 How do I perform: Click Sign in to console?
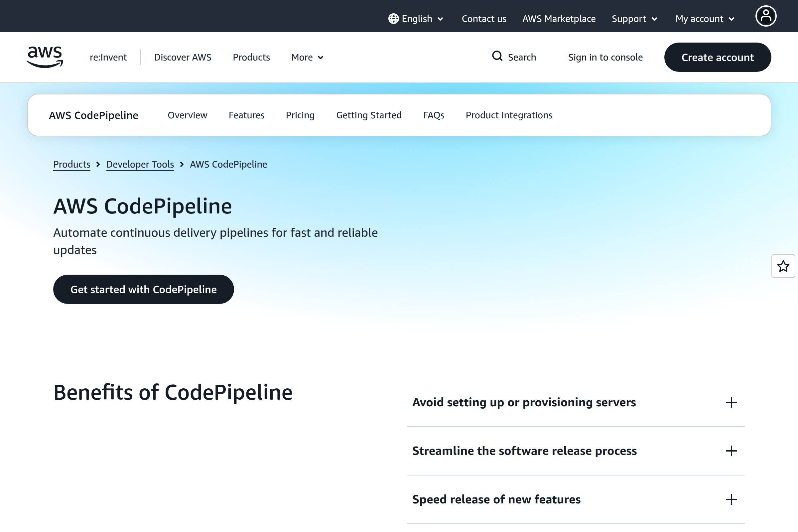tap(605, 57)
